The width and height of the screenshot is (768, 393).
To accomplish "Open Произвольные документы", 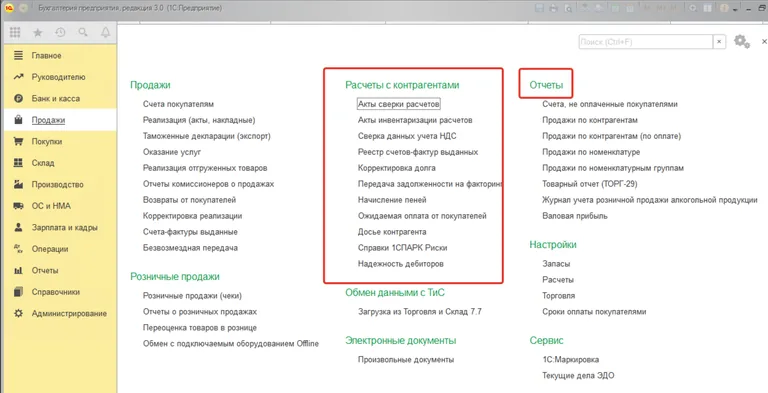I will pyautogui.click(x=406, y=360).
